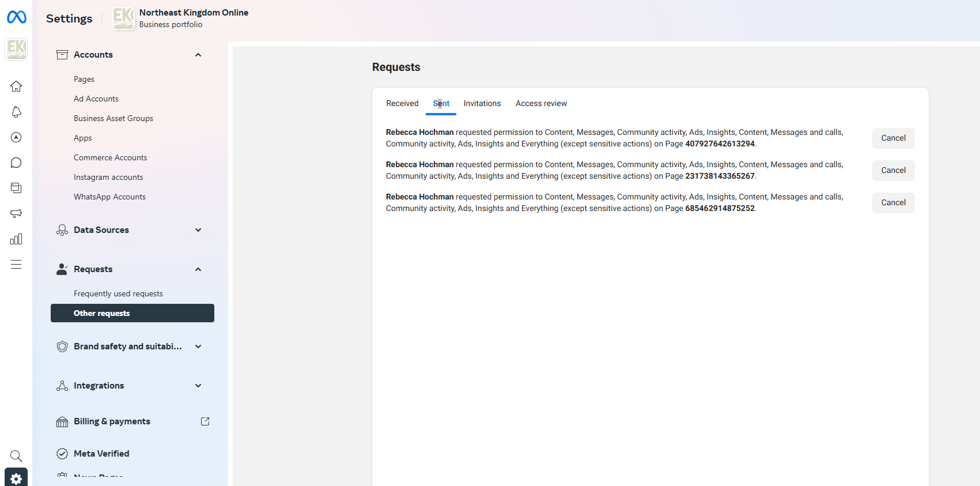Click the magnifying glass search icon
Viewport: 980px width, 486px height.
click(16, 456)
